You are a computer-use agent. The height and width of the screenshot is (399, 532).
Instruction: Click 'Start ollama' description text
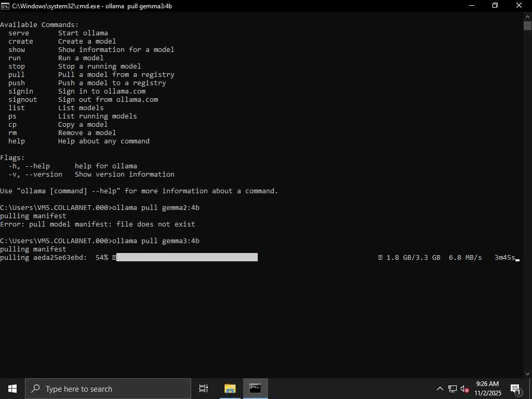pyautogui.click(x=83, y=33)
